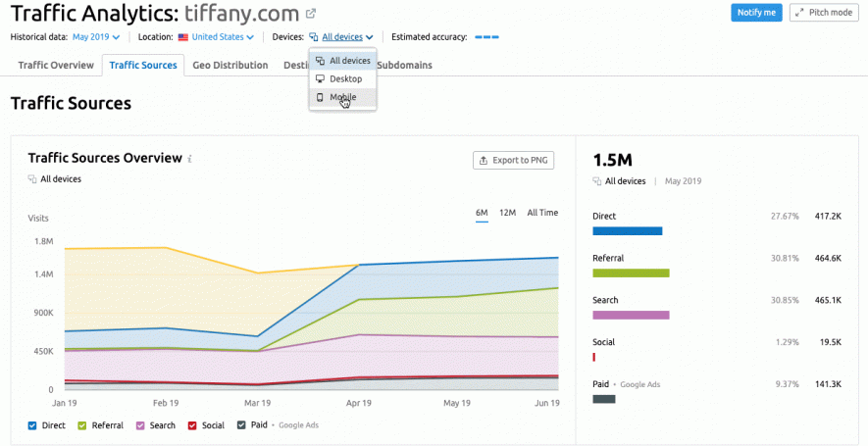868x446 pixels.
Task: Click the United States flag icon
Action: point(182,37)
